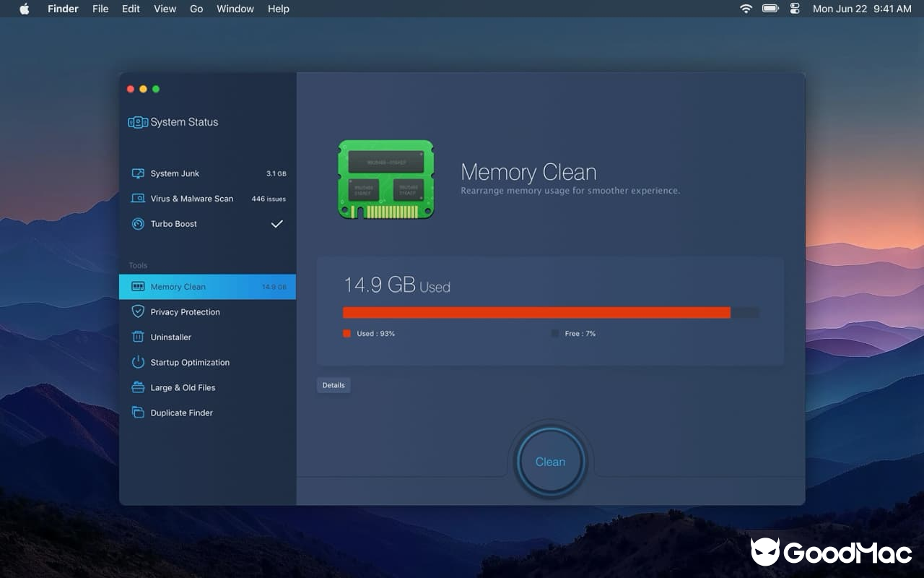Click the Large & Old Files icon

click(138, 387)
